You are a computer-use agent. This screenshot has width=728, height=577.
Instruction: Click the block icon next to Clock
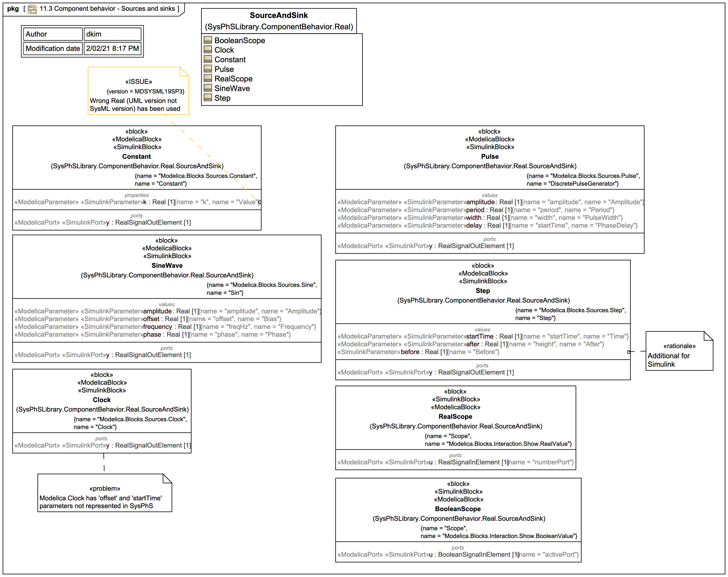click(208, 50)
